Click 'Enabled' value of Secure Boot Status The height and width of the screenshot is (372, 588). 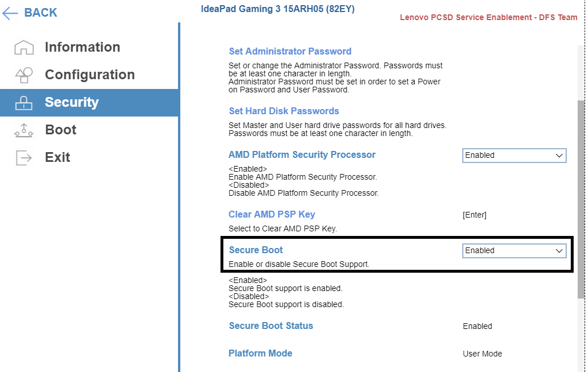point(477,326)
